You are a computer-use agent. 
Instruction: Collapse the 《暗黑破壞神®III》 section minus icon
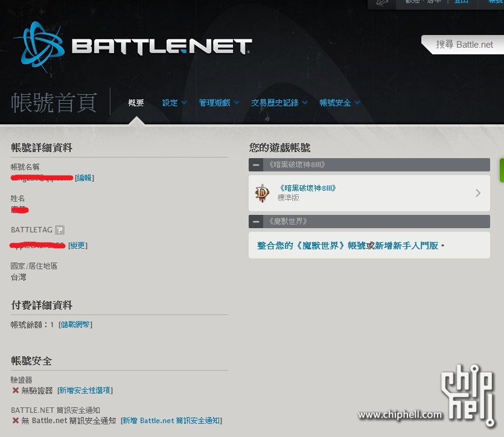(256, 165)
